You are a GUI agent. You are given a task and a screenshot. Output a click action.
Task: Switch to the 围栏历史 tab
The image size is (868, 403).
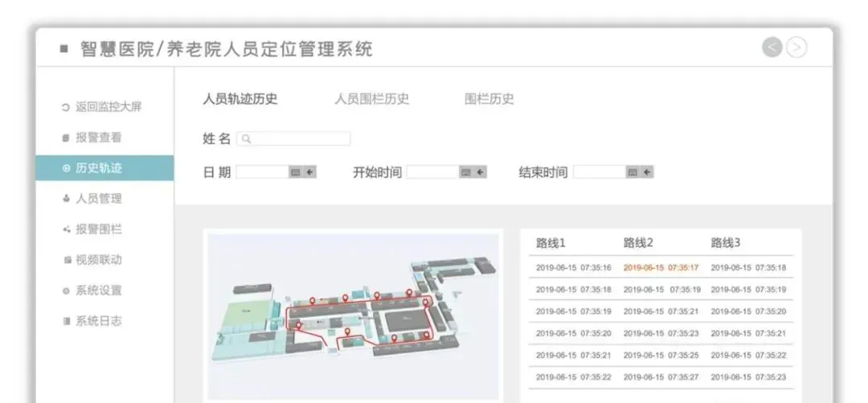click(x=489, y=99)
